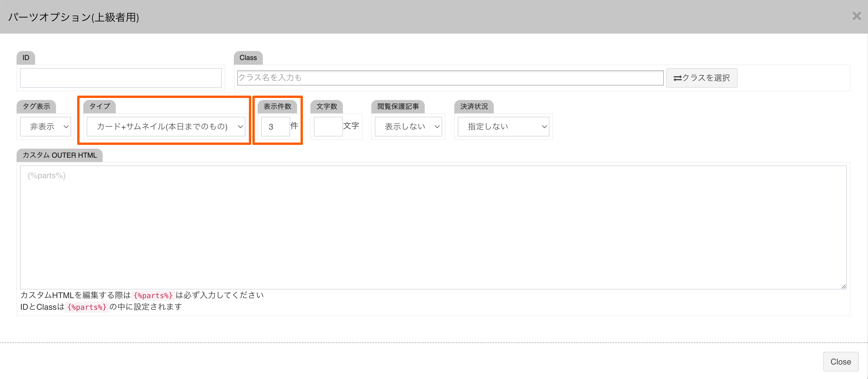Open the 閲覧保護記事 dropdown 表示しない
The height and width of the screenshot is (379, 868).
click(408, 127)
